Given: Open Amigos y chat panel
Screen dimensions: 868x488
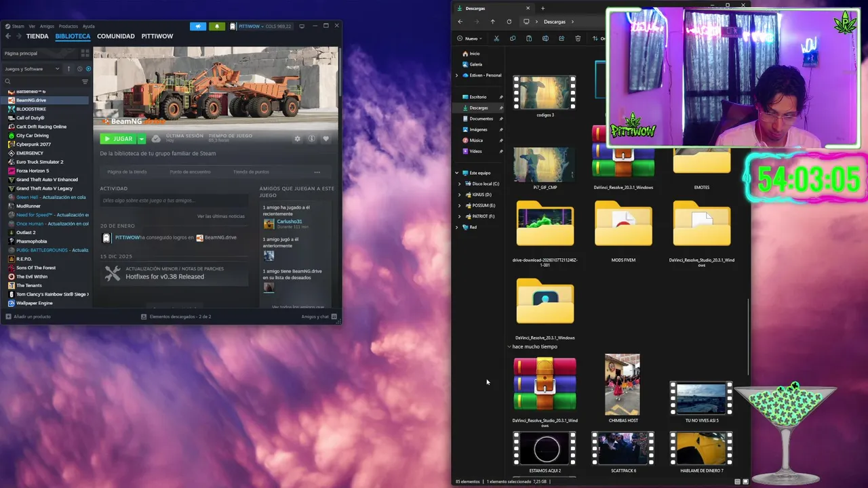Looking at the screenshot, I should click(319, 317).
